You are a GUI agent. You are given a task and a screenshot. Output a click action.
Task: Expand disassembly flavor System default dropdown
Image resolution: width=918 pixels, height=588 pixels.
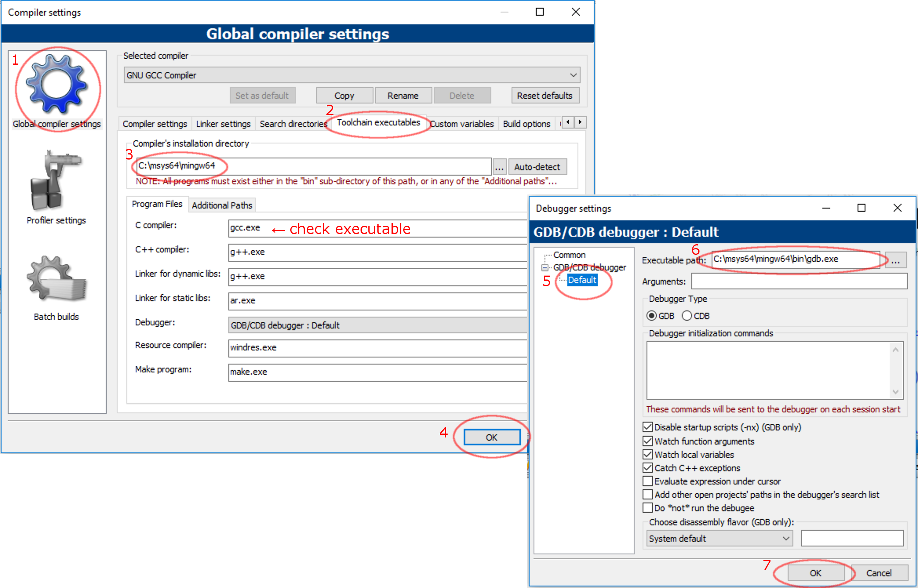pos(719,538)
